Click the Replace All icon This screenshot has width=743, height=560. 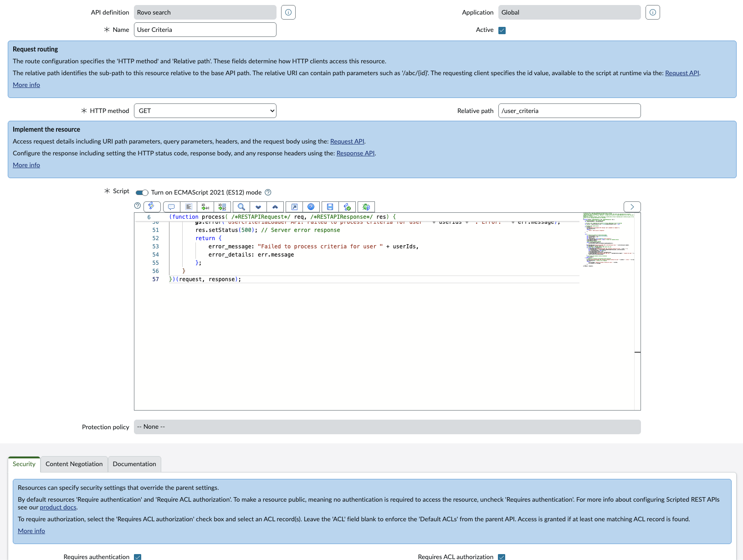(222, 207)
